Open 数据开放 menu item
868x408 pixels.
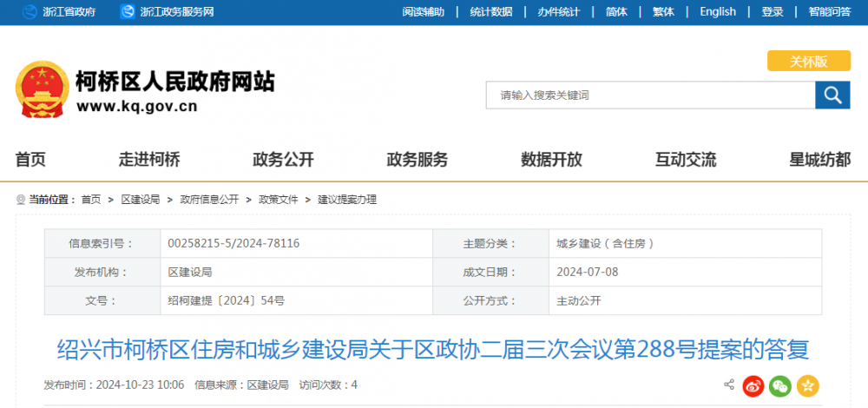coord(551,160)
